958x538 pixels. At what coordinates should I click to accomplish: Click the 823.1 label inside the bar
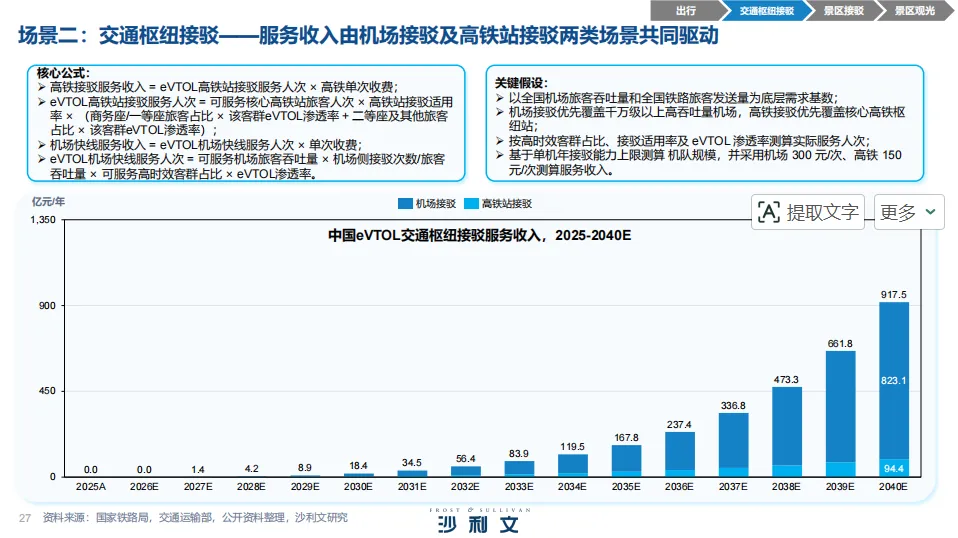click(x=893, y=380)
